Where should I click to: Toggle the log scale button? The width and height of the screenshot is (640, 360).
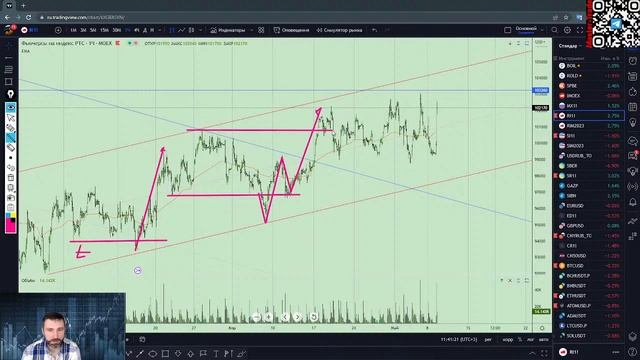(x=530, y=340)
